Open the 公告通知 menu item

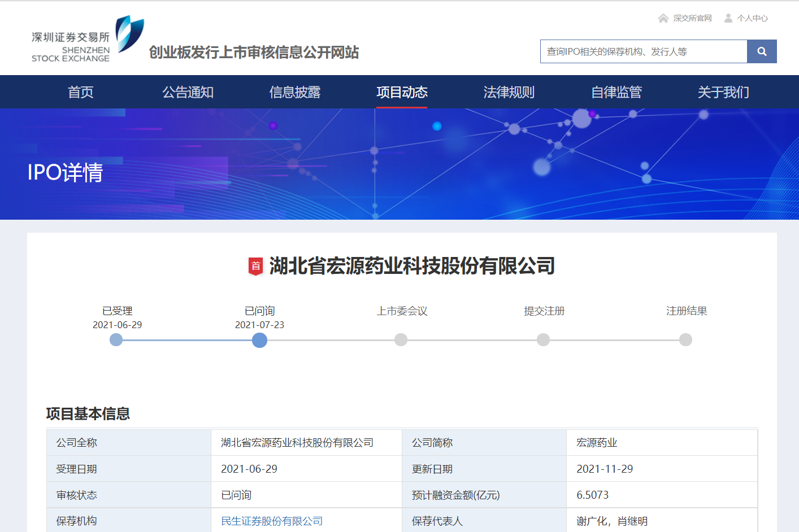click(x=188, y=92)
